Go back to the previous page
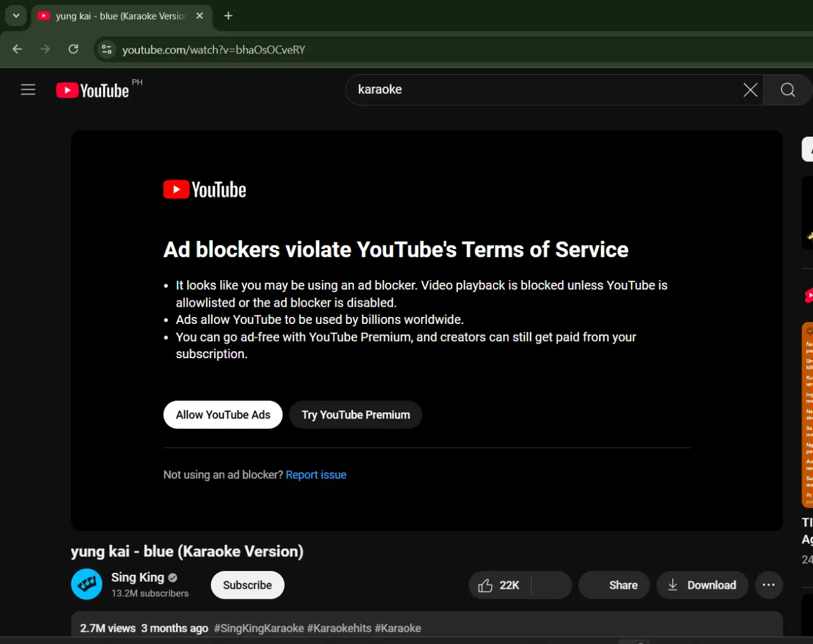This screenshot has height=644, width=813. [17, 50]
